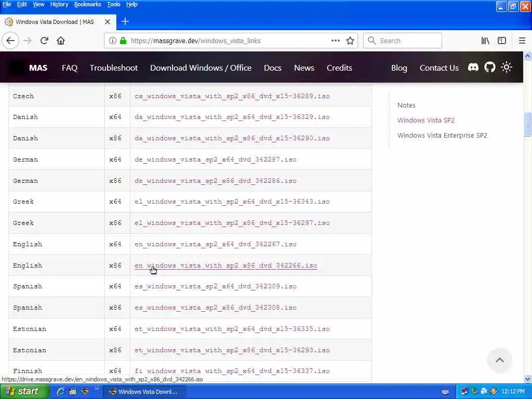532x399 pixels.
Task: Click the page scrollbar down arrow
Action: pyautogui.click(x=528, y=379)
